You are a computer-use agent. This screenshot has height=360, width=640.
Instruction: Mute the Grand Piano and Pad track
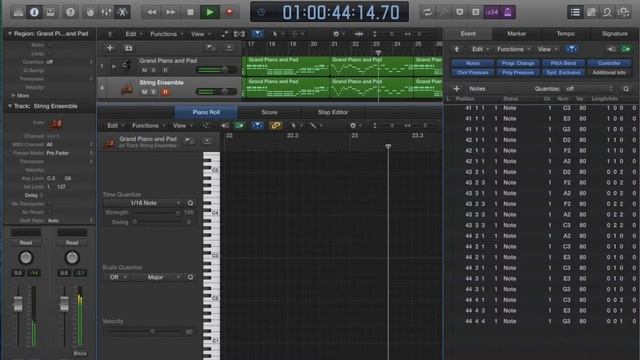(x=144, y=70)
